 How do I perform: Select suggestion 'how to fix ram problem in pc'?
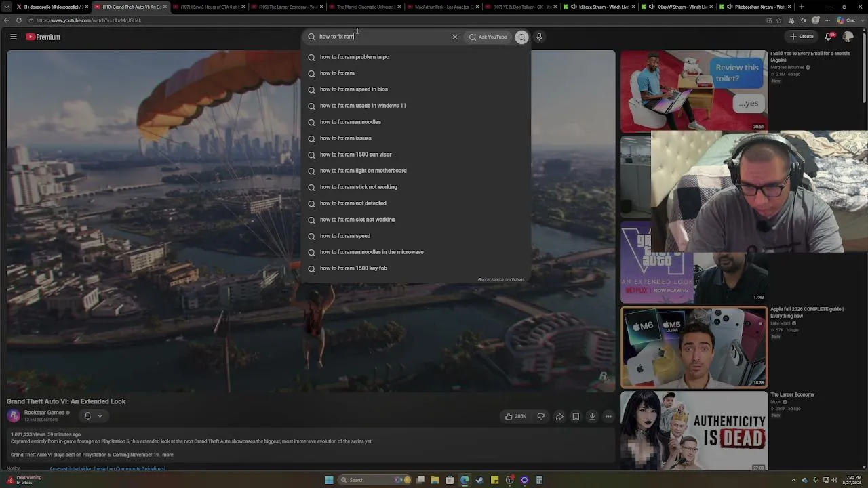click(x=416, y=57)
